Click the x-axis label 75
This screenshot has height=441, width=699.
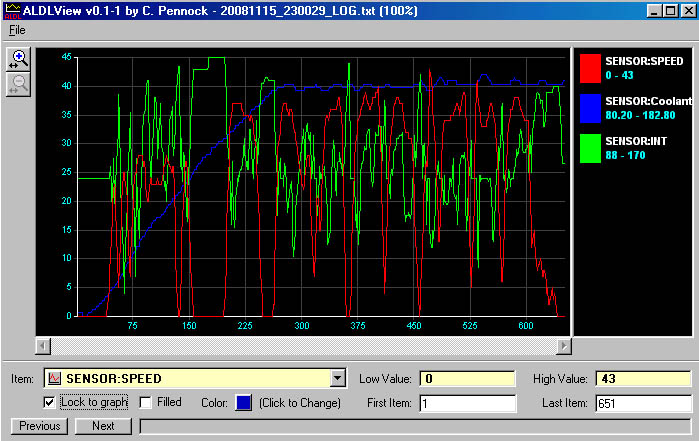[x=132, y=326]
